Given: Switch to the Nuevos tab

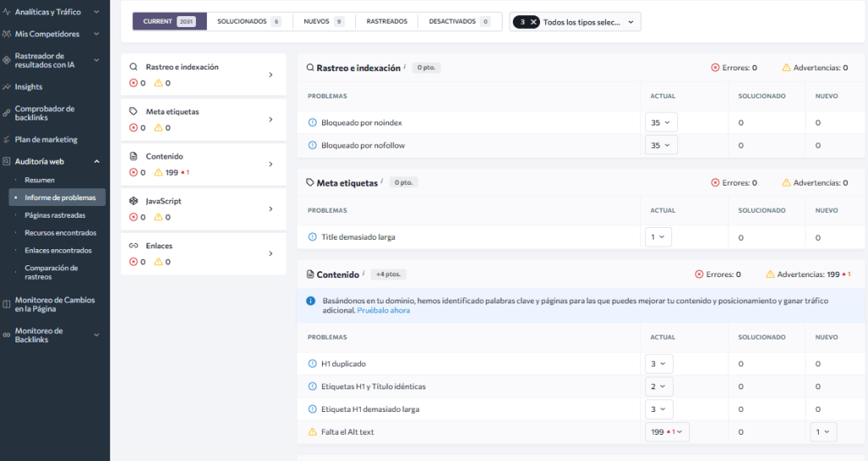Looking at the screenshot, I should [x=323, y=21].
